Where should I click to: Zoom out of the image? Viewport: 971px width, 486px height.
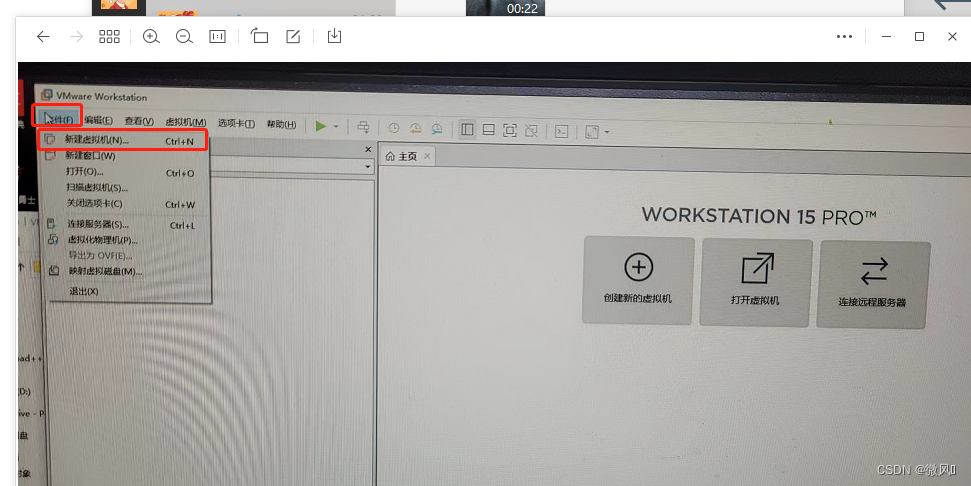[184, 37]
